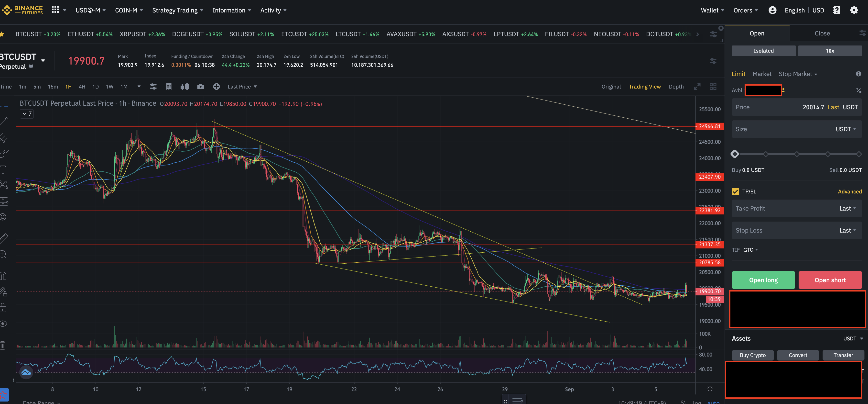This screenshot has height=404, width=868.
Task: Click the order size slider handle
Action: tap(735, 154)
